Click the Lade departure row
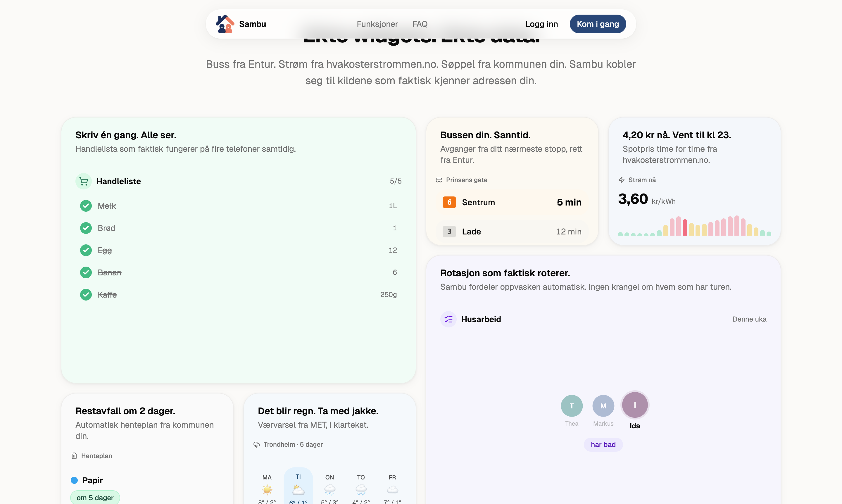 pos(512,231)
